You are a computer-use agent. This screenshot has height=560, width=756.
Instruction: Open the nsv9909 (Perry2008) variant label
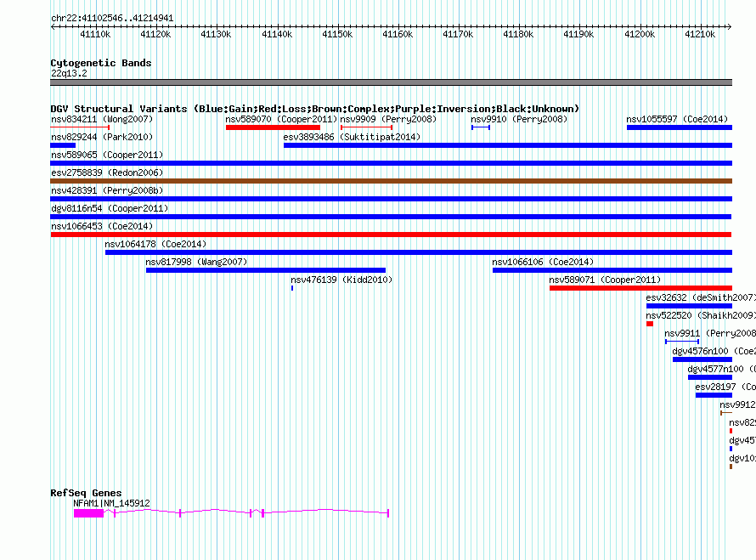click(x=388, y=119)
